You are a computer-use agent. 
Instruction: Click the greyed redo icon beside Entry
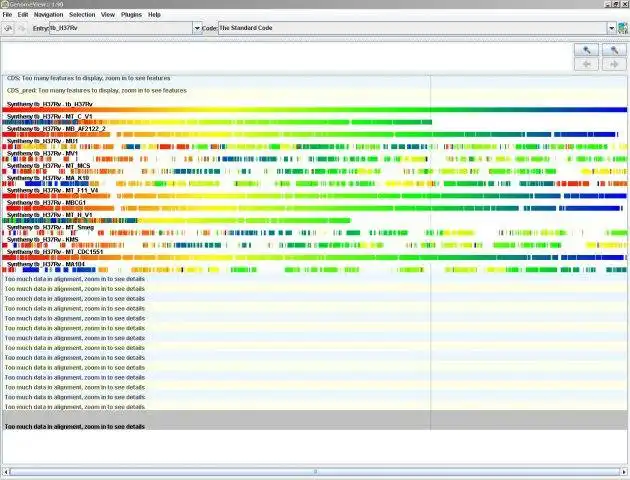coord(22,29)
